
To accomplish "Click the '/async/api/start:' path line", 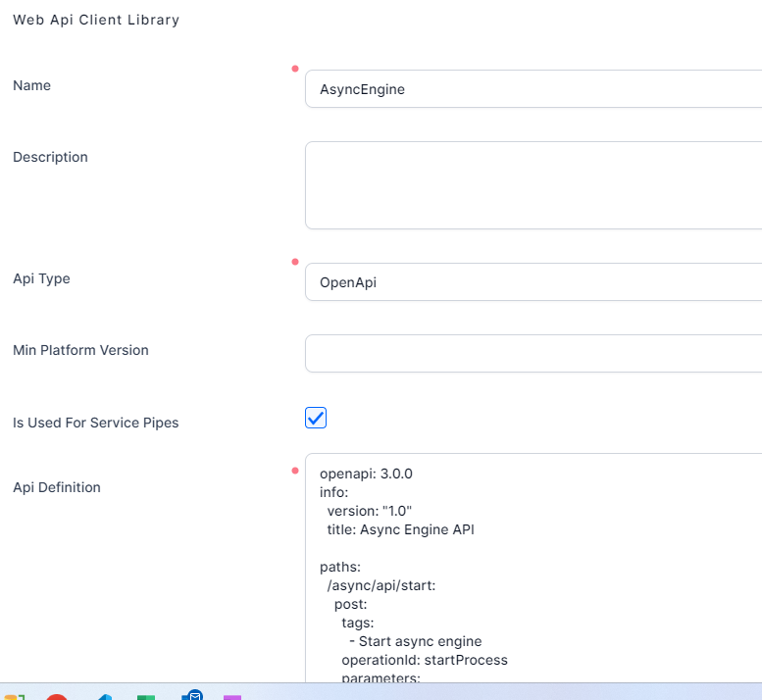I will [381, 585].
